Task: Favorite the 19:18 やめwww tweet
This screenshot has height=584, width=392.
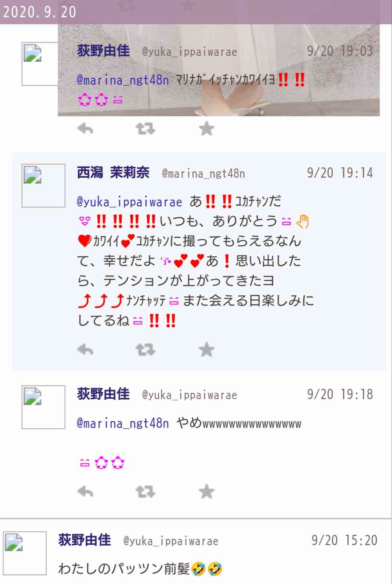Action: 206,492
